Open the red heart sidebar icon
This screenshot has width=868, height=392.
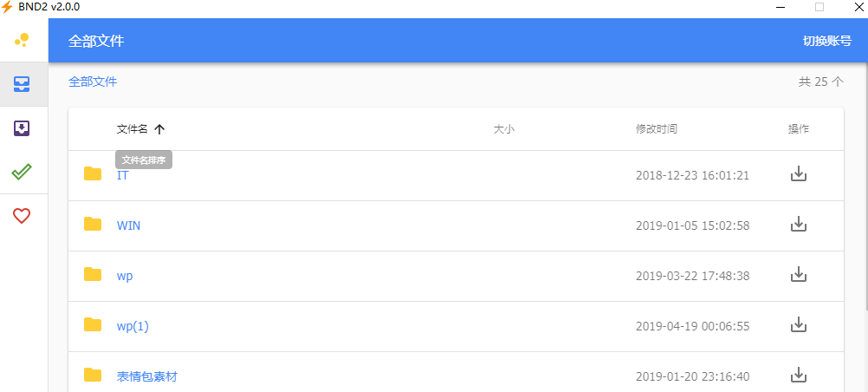coord(22,216)
